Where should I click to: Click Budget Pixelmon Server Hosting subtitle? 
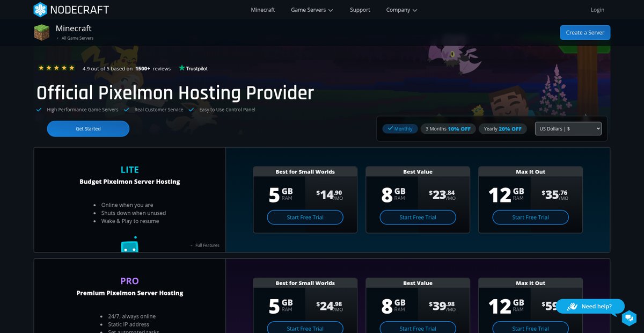(130, 182)
